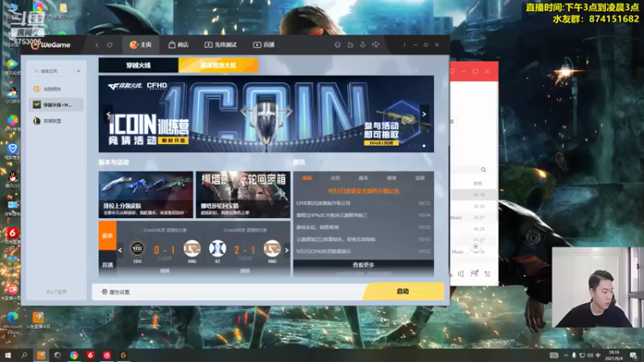Show hidden system tray icons
This screenshot has height=362, width=644.
pos(566,356)
